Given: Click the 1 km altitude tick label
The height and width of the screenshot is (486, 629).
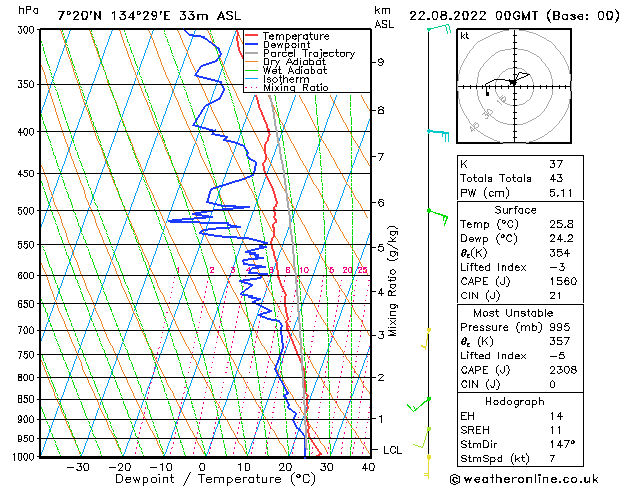Looking at the screenshot, I should click(381, 419).
